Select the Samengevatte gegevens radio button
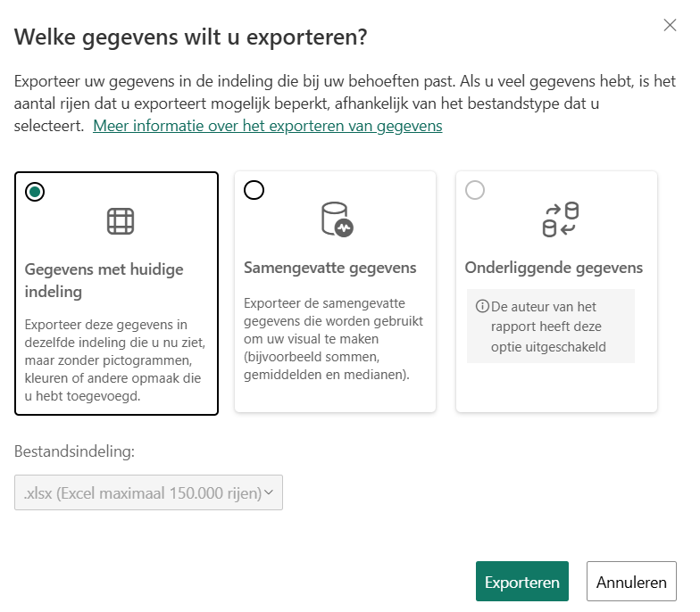Image resolution: width=700 pixels, height=612 pixels. point(254,190)
